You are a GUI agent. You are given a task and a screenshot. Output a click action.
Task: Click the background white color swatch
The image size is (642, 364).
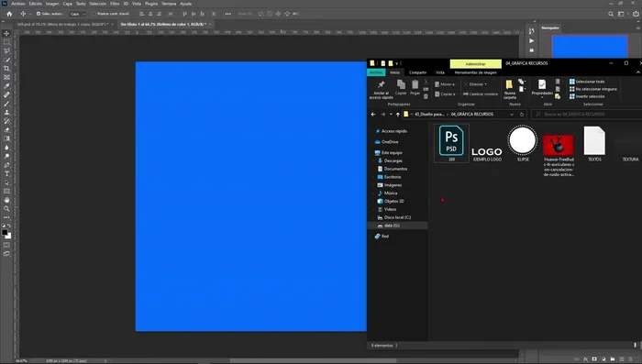[x=8, y=236]
